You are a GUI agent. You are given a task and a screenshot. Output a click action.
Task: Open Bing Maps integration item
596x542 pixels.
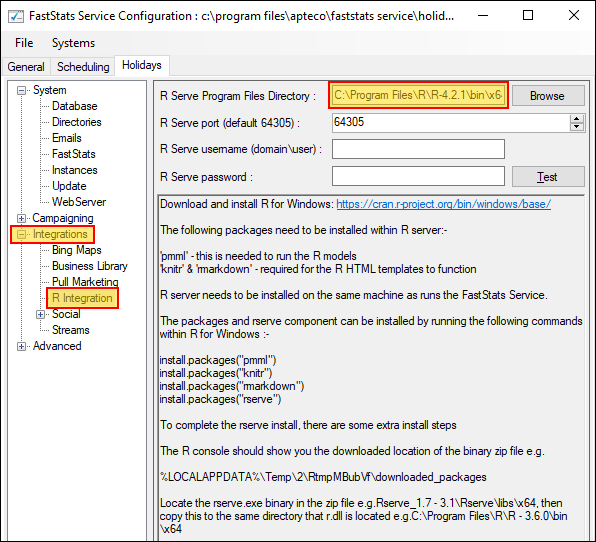(77, 250)
